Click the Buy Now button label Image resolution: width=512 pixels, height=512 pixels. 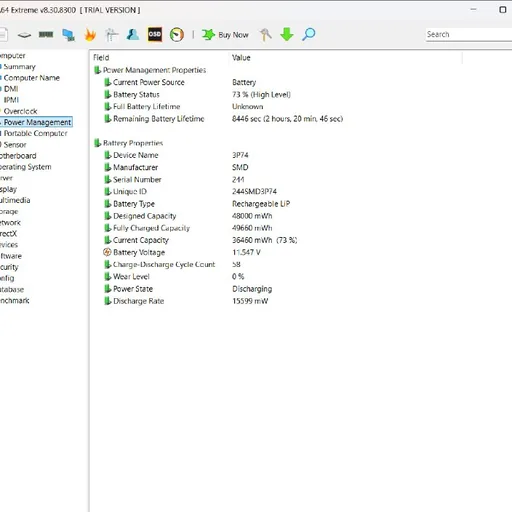(x=233, y=35)
